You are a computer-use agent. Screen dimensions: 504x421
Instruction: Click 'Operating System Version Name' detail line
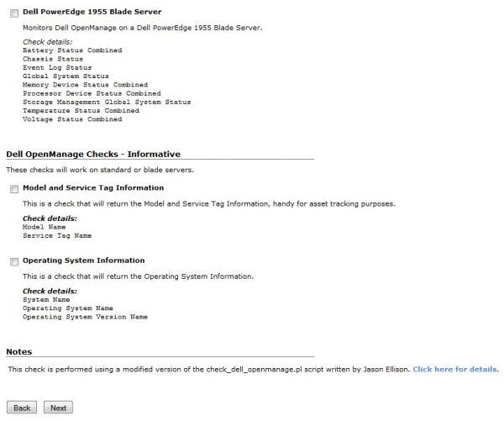pyautogui.click(x=85, y=317)
